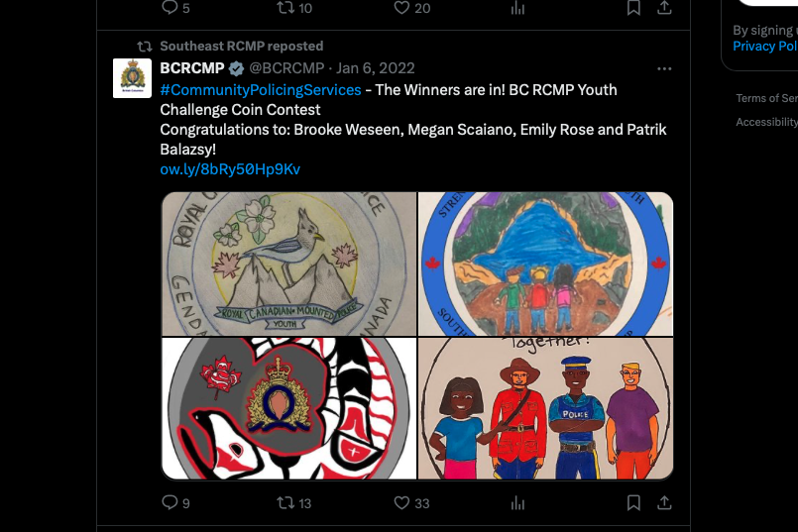The width and height of the screenshot is (798, 532).
Task: Repost the BCRCMP tweet with 13 reposts
Action: pos(285,503)
